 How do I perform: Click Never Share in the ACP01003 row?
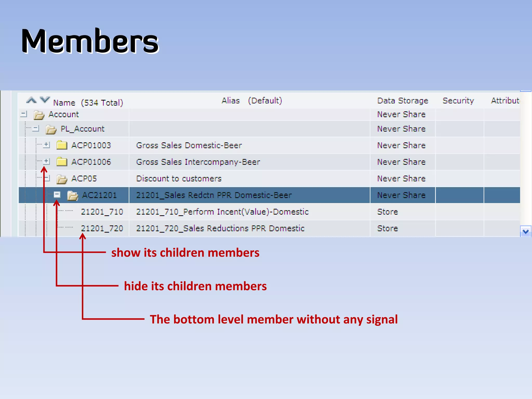coord(401,145)
